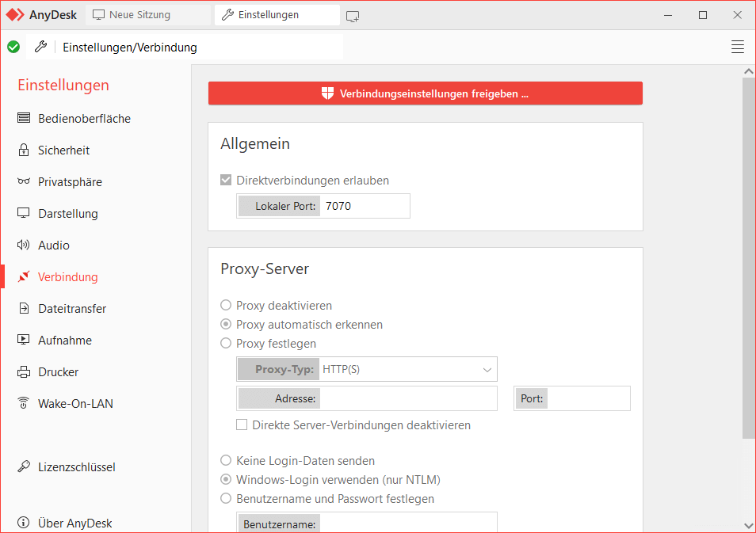Select 'Proxy festlegen' radio option
Screen dimensions: 756x533
click(226, 344)
